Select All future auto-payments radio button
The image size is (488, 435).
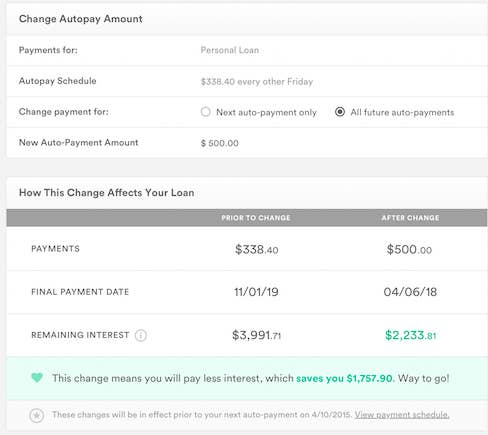[x=340, y=112]
